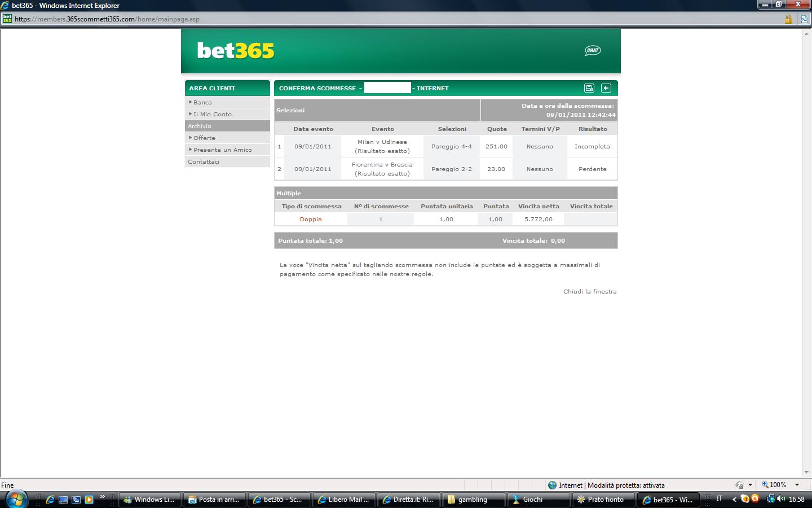Switch to Windows Li... taskbar window
This screenshot has width=812, height=508.
tap(151, 500)
